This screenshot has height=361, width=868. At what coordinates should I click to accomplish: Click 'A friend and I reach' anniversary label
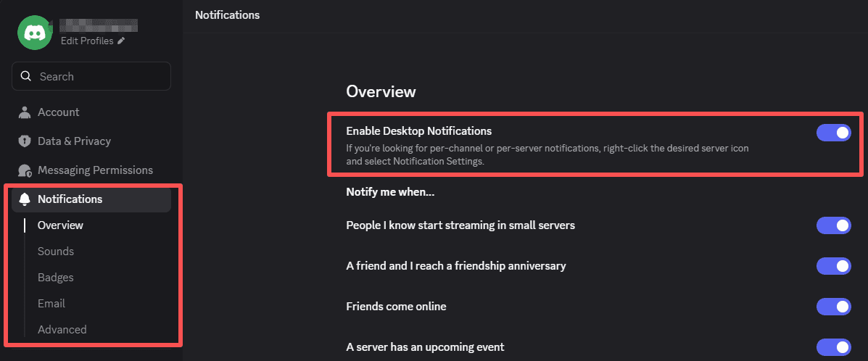(455, 266)
